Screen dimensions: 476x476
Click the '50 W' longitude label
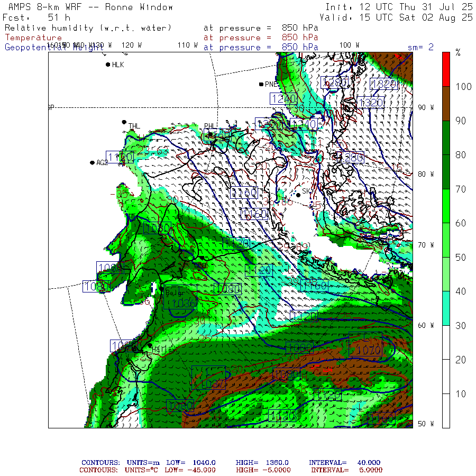[x=426, y=424]
